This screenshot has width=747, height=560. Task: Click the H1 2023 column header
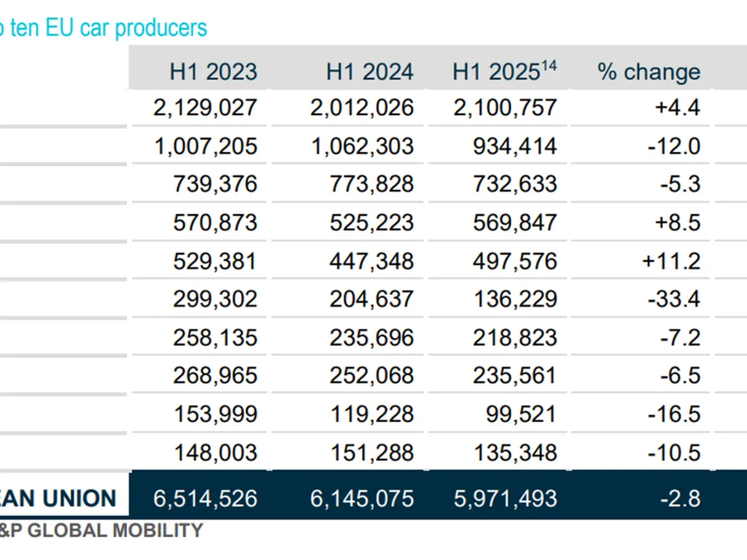pyautogui.click(x=213, y=72)
